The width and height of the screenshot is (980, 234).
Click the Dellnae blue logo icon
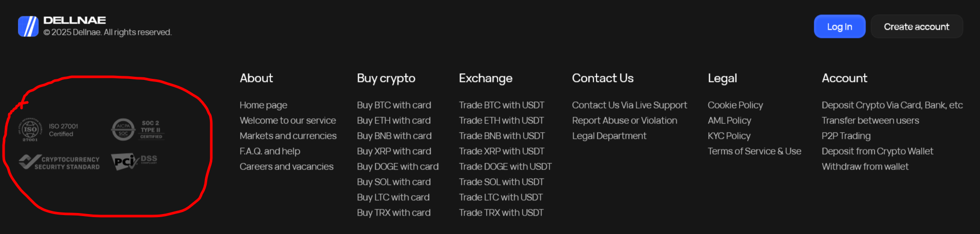[28, 26]
